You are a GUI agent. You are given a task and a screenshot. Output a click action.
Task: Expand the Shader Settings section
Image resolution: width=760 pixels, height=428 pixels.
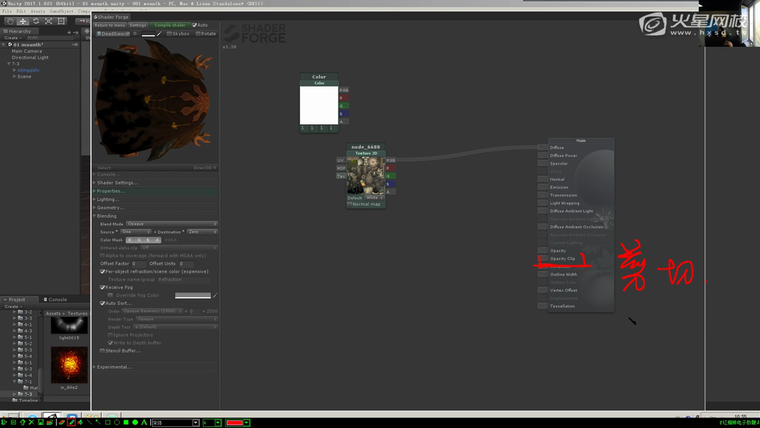(x=118, y=183)
